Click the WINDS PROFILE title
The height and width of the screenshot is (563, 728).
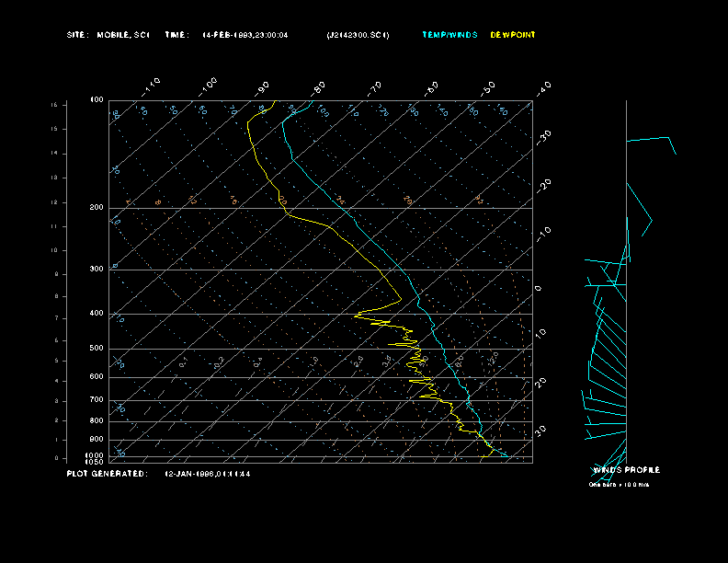(x=626, y=470)
